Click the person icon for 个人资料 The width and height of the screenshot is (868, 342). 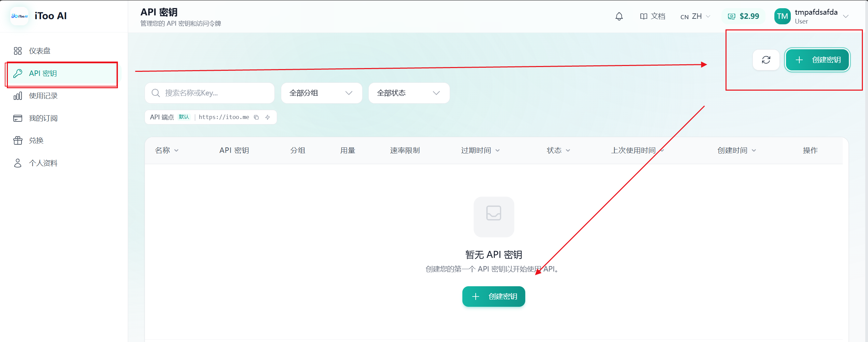tap(18, 163)
